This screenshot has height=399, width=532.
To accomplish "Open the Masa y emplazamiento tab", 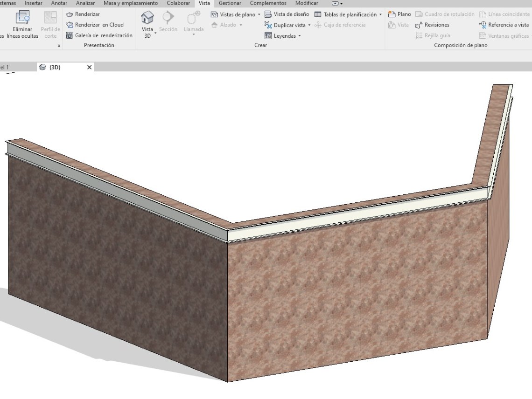I will (131, 3).
